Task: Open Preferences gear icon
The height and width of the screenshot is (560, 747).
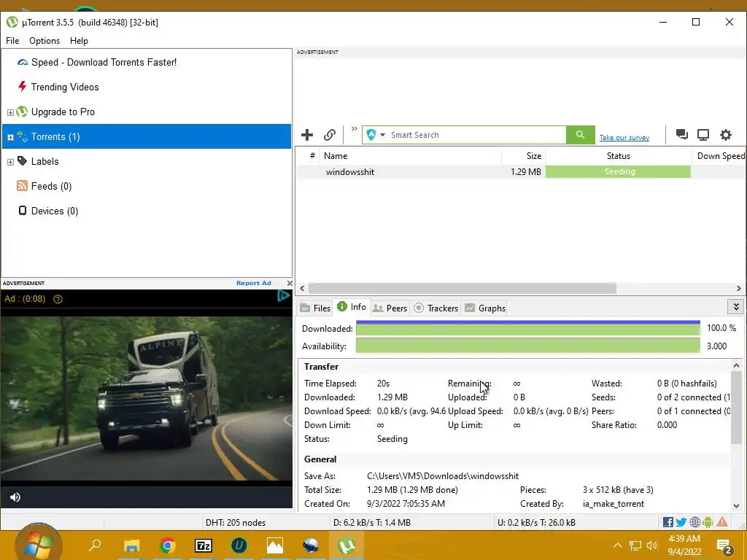Action: coord(726,135)
